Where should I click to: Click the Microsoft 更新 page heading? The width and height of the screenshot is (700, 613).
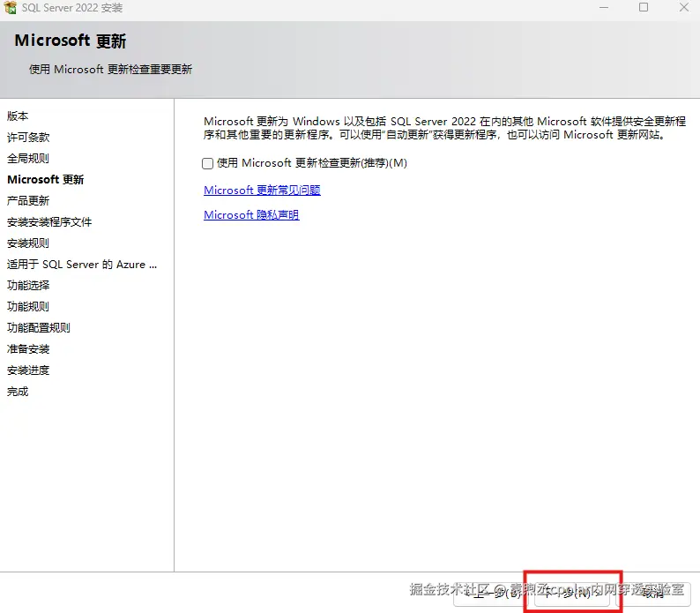pyautogui.click(x=71, y=41)
